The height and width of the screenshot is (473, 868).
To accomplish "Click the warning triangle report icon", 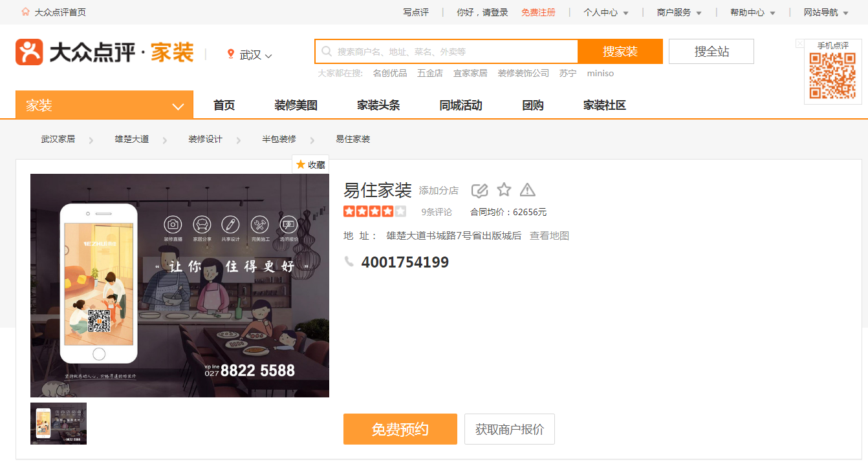I will coord(528,189).
